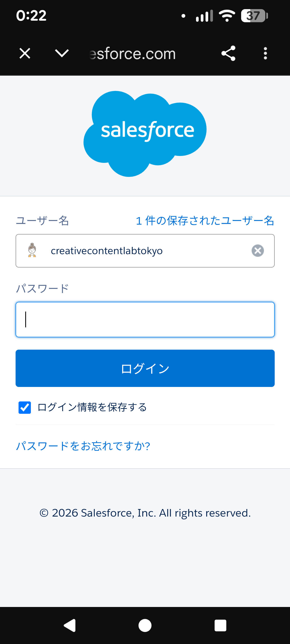Tap the battery indicator in status bar
The width and height of the screenshot is (290, 644).
254,16
